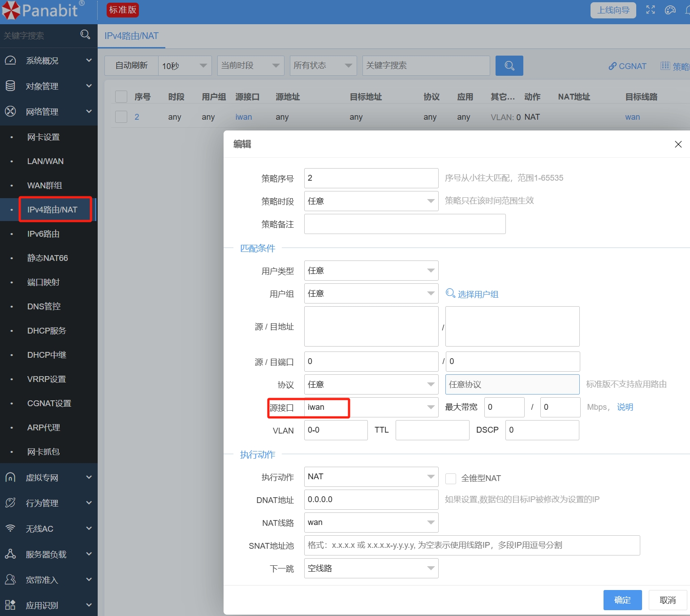Click the fullscreen expand icon

(650, 10)
